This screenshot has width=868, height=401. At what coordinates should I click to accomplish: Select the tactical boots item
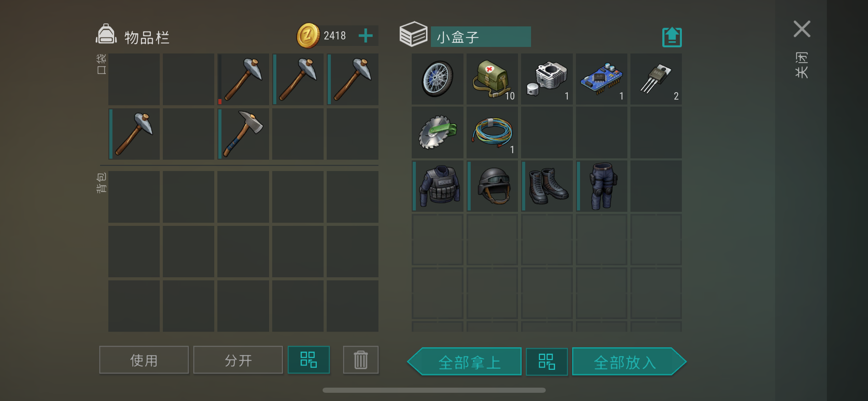tap(547, 186)
